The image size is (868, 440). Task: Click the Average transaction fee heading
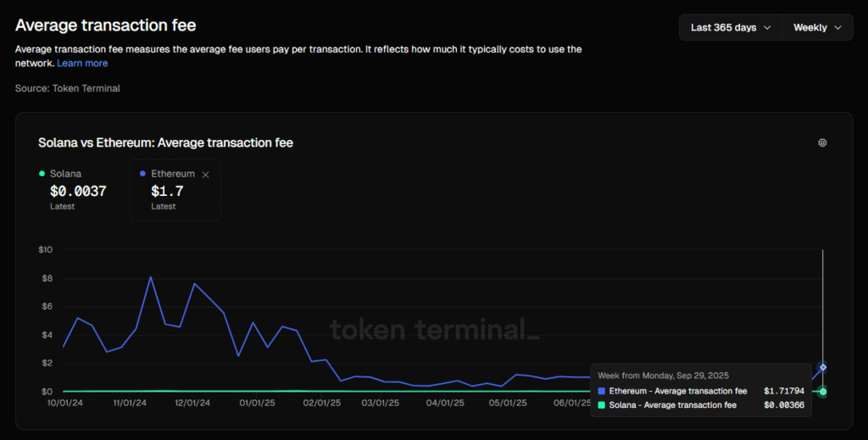click(x=106, y=25)
